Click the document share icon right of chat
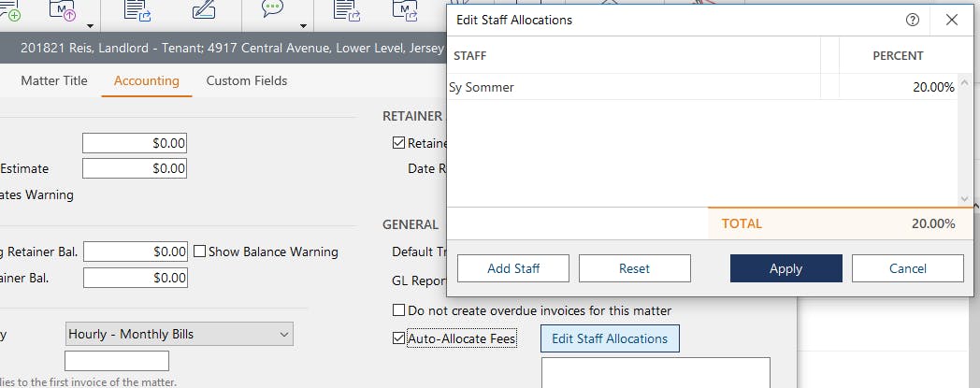Screen dimensions: 980x388 pos(348,12)
